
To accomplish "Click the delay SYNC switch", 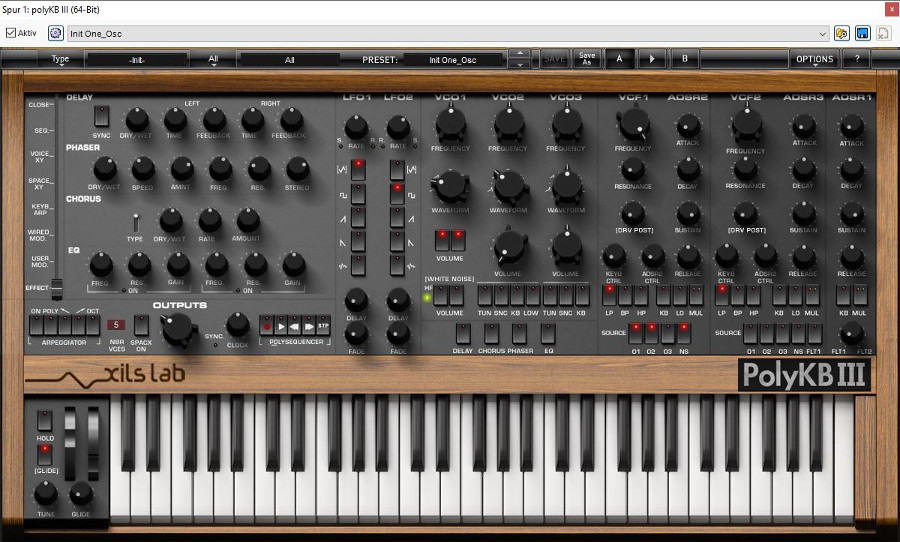I will click(x=102, y=116).
